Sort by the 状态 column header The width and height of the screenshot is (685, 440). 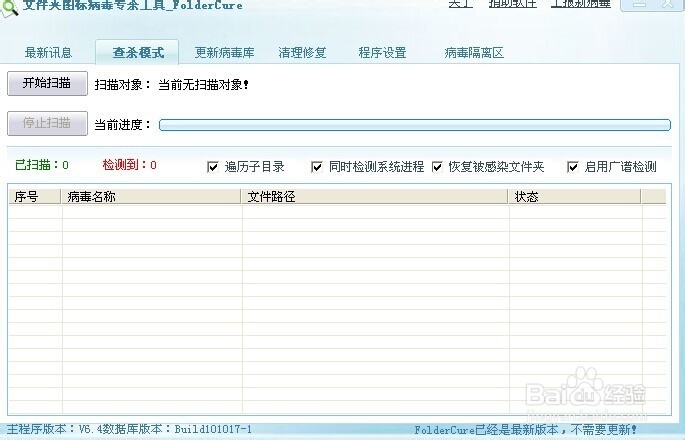tap(574, 197)
